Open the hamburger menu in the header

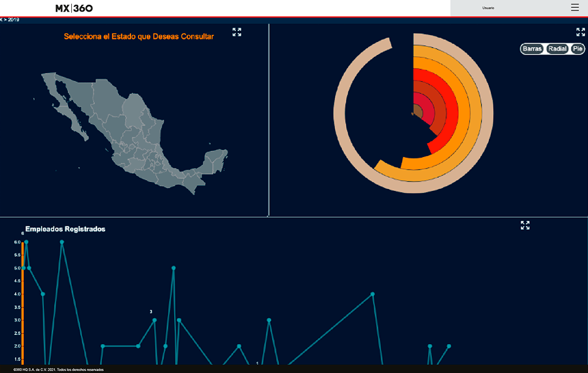tap(575, 8)
